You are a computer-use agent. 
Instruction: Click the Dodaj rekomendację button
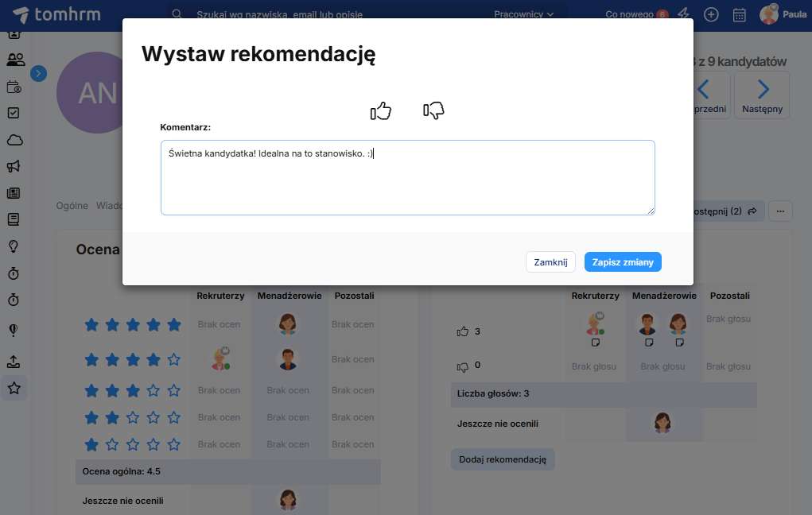click(503, 459)
